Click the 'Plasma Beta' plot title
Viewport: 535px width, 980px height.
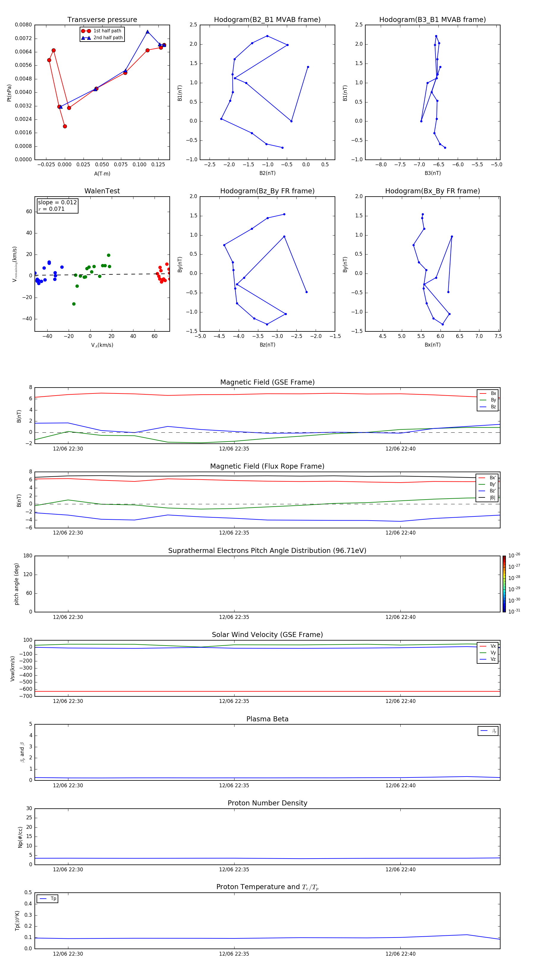click(267, 719)
